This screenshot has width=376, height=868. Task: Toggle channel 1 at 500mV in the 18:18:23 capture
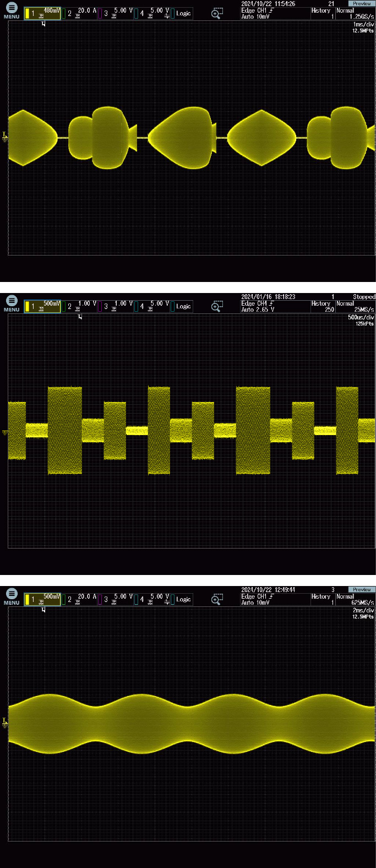42,306
